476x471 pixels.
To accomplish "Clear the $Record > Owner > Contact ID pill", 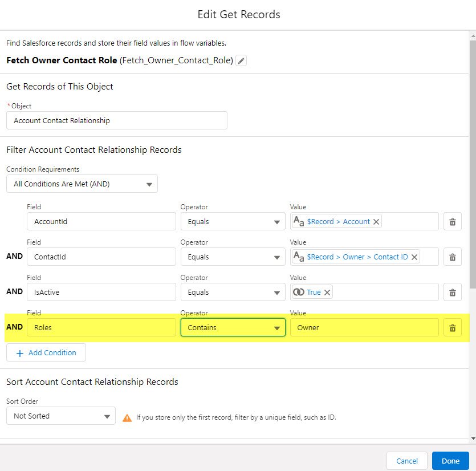I will 414,257.
